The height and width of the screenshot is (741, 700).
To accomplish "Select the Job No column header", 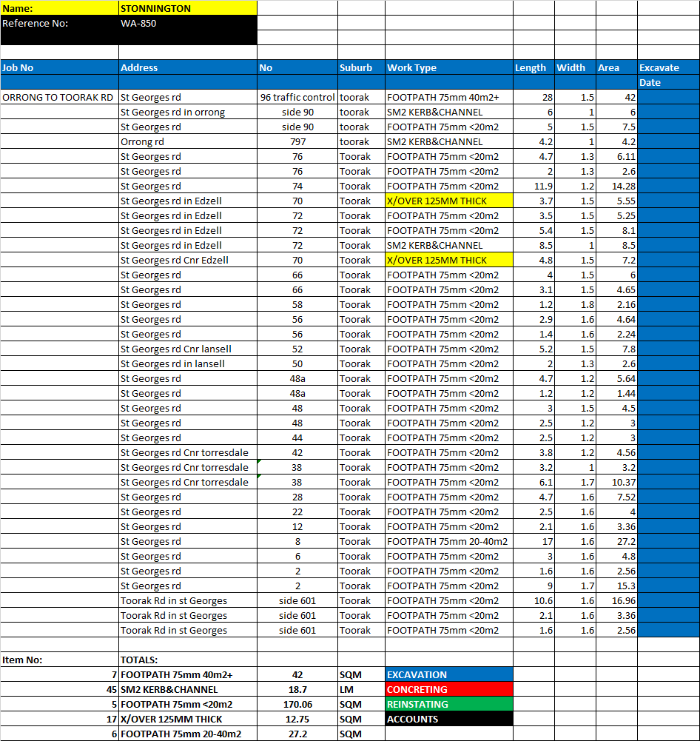I will pyautogui.click(x=59, y=67).
